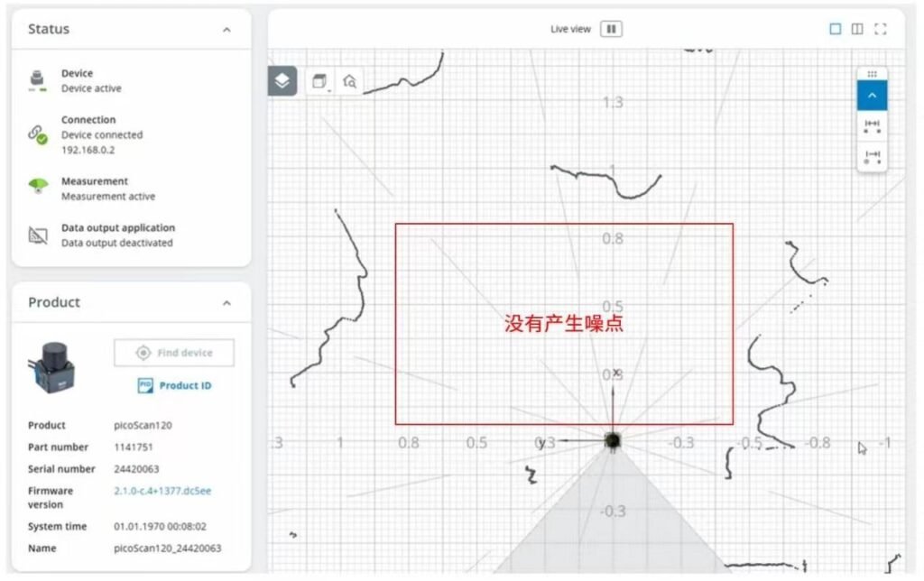Open the layers panel button
Image resolution: width=924 pixels, height=581 pixels.
(x=282, y=81)
